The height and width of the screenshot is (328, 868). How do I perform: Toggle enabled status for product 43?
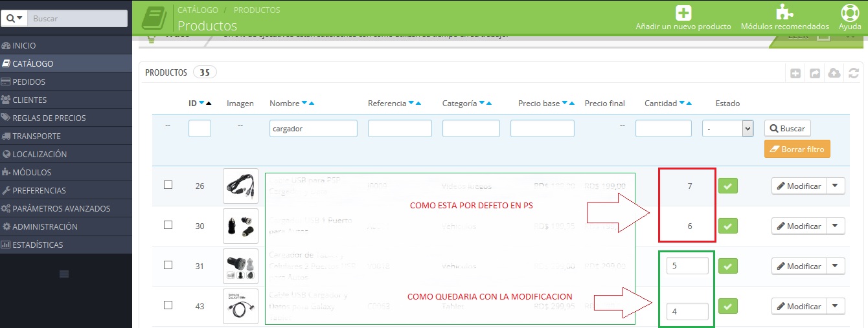click(x=728, y=307)
